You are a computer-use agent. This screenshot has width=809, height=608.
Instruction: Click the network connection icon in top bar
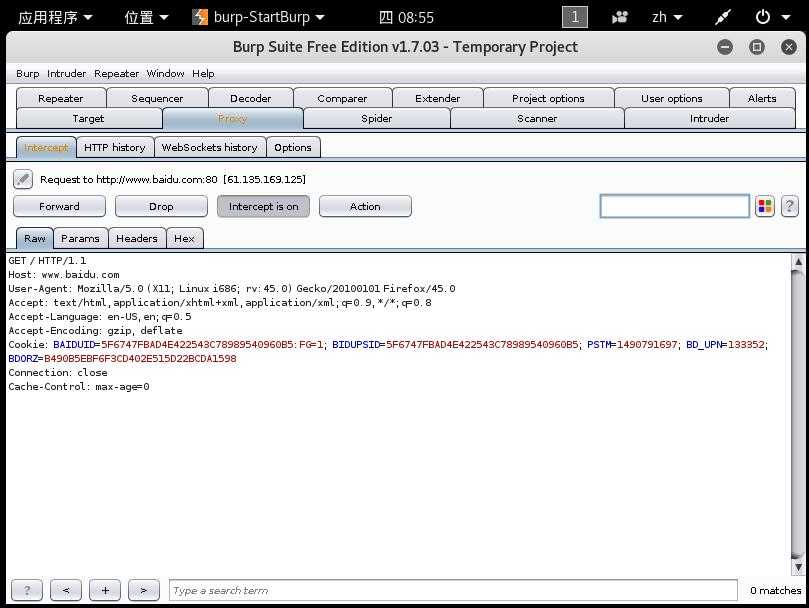point(722,17)
